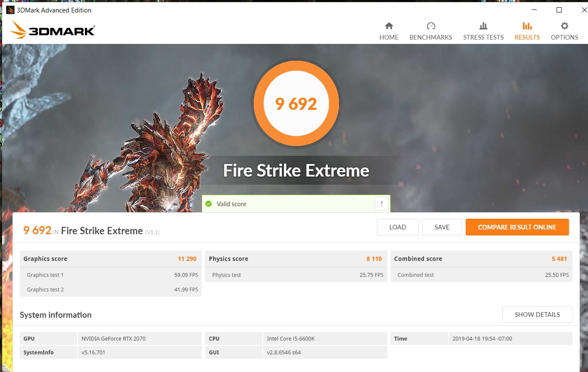Open Options using the gear icon
This screenshot has width=588, height=372.
[x=564, y=26]
